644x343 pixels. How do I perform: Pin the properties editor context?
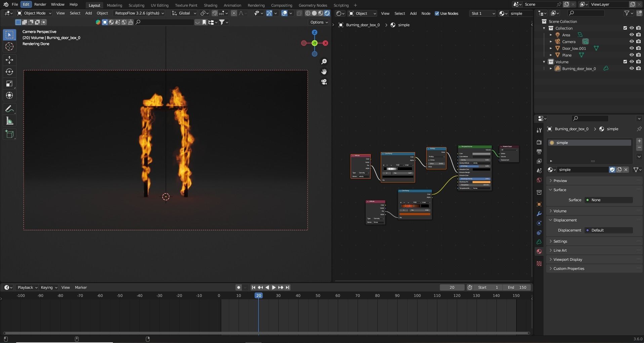coord(639,129)
